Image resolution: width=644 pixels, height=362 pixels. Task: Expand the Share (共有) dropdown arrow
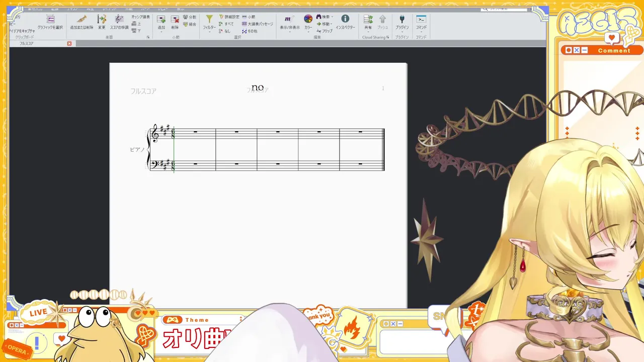(368, 32)
